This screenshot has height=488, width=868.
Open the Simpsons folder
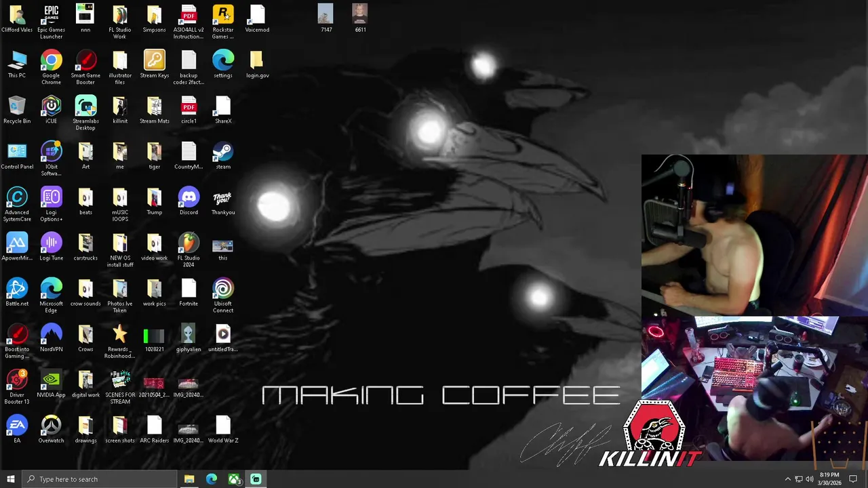tap(154, 15)
